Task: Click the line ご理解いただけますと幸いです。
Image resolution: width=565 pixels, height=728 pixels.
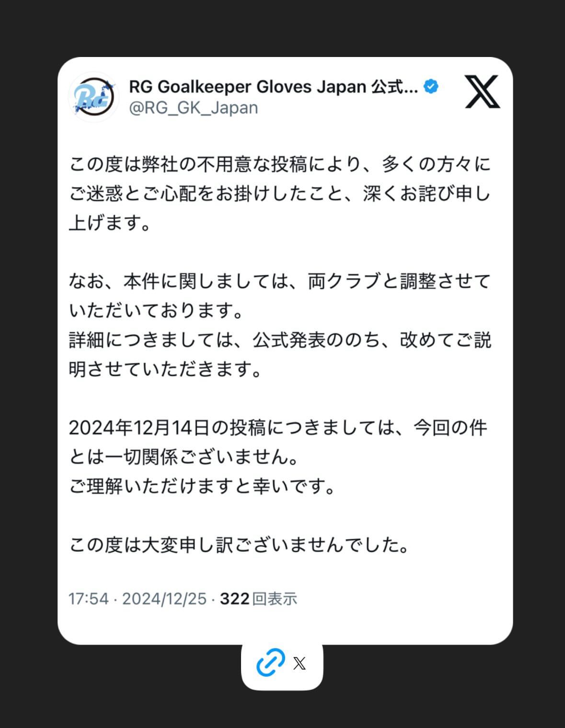Action: [x=203, y=487]
